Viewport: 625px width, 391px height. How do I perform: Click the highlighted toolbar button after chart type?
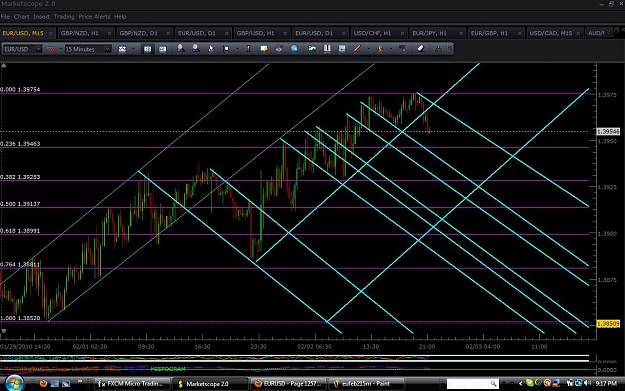[147, 49]
